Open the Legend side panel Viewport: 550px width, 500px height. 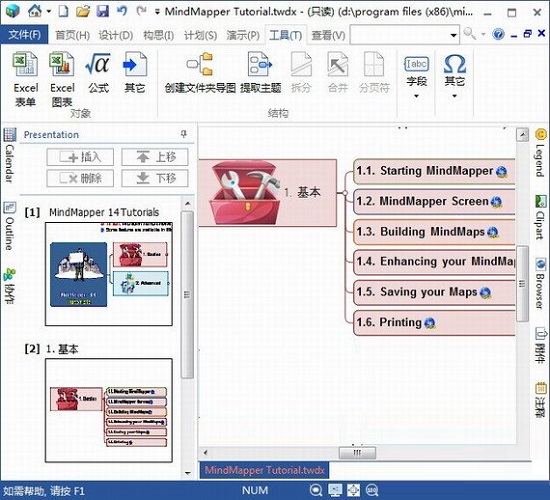[540, 153]
